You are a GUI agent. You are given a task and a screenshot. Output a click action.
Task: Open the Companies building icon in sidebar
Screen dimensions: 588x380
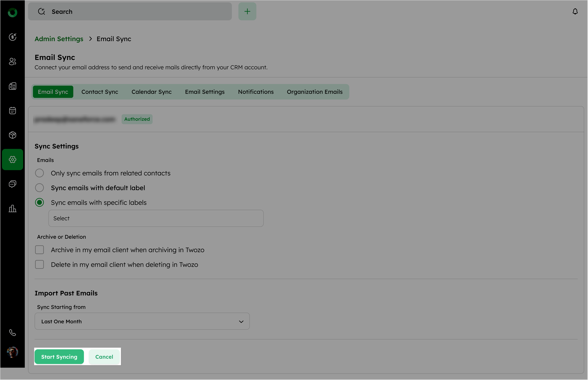[x=13, y=86]
